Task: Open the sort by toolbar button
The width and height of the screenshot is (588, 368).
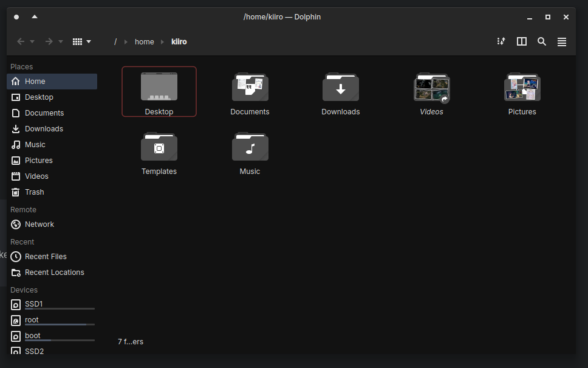Action: click(501, 41)
